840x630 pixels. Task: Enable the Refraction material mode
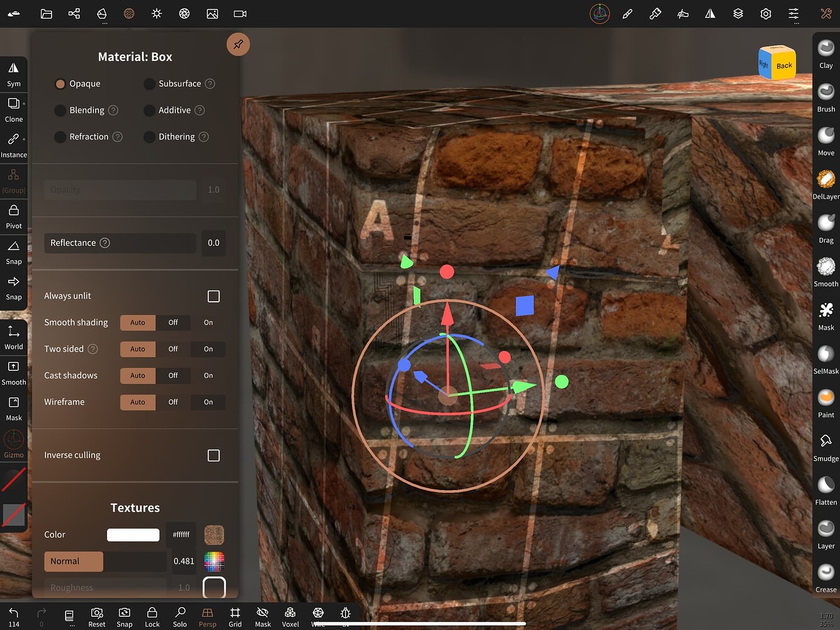tap(60, 137)
